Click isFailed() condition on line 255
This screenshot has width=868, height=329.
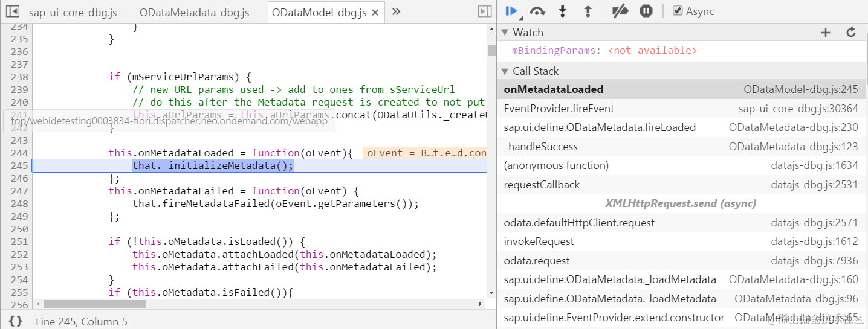[201, 292]
